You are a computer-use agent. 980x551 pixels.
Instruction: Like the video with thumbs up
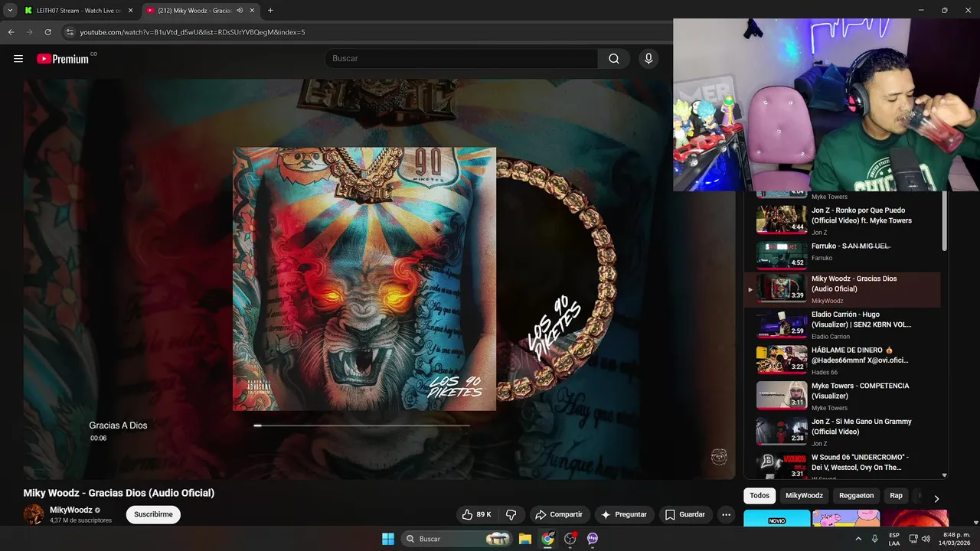(476, 514)
